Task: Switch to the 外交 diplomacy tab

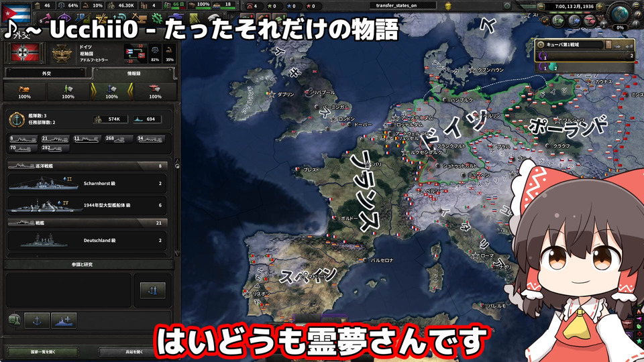Action: [x=46, y=74]
